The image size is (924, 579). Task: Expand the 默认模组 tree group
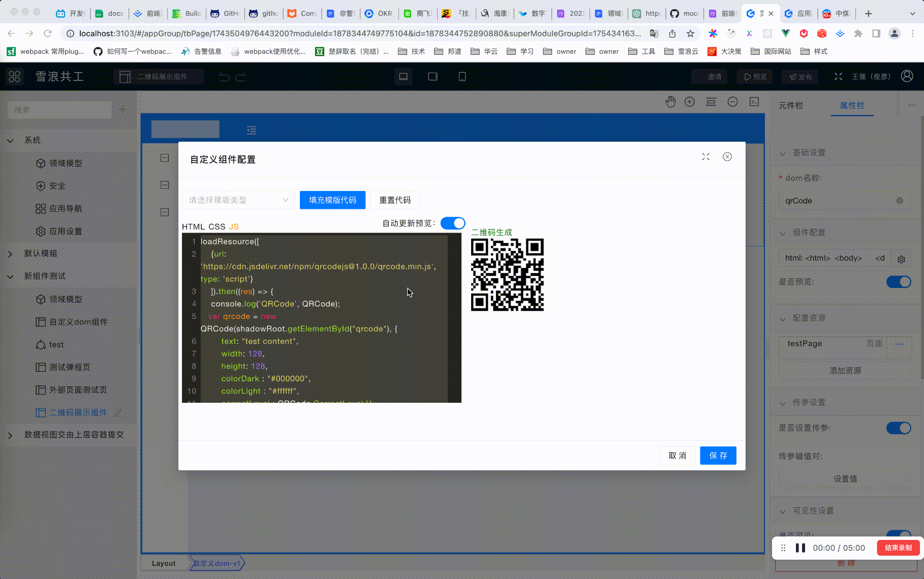pyautogui.click(x=10, y=253)
